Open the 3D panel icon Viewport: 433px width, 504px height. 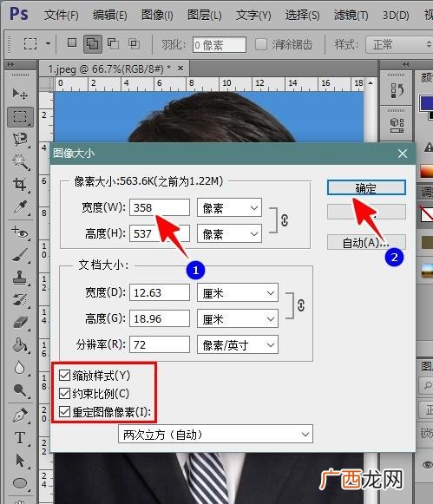coord(397,125)
